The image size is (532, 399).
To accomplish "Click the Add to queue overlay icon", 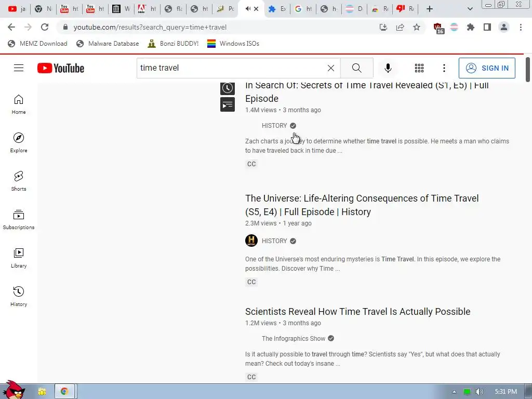I will tap(228, 104).
